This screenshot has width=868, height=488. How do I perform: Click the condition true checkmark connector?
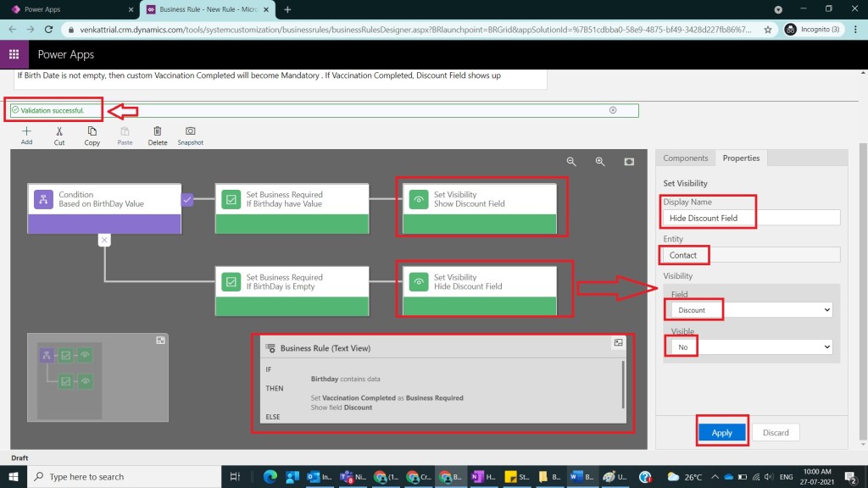(188, 200)
